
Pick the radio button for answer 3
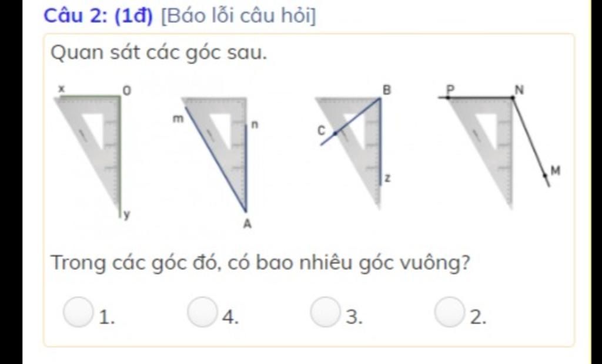click(x=326, y=311)
